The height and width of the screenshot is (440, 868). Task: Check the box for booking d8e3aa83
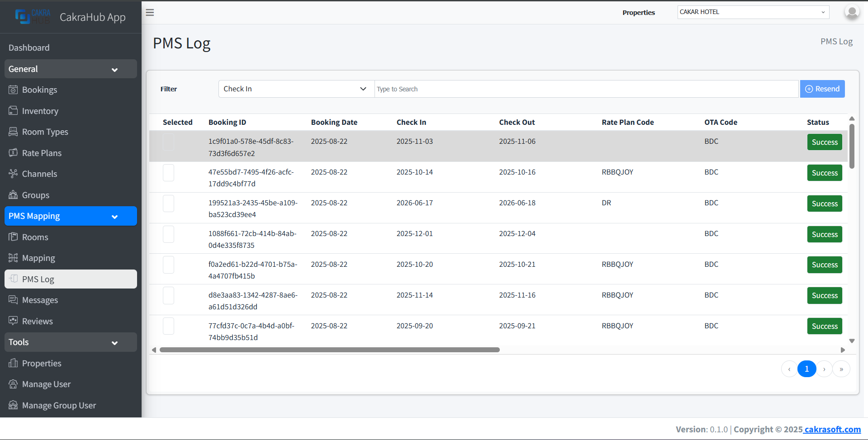168,296
